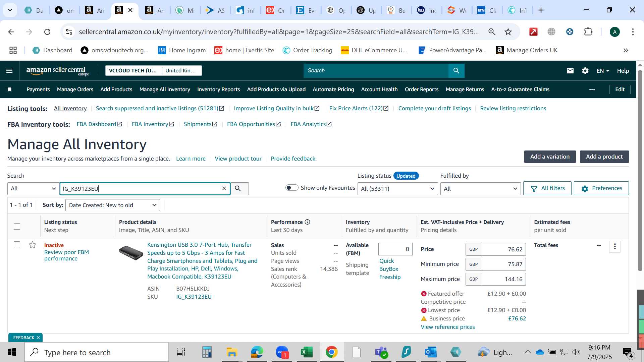Tick the select-all header checkbox
This screenshot has height=362, width=644.
[x=17, y=227]
